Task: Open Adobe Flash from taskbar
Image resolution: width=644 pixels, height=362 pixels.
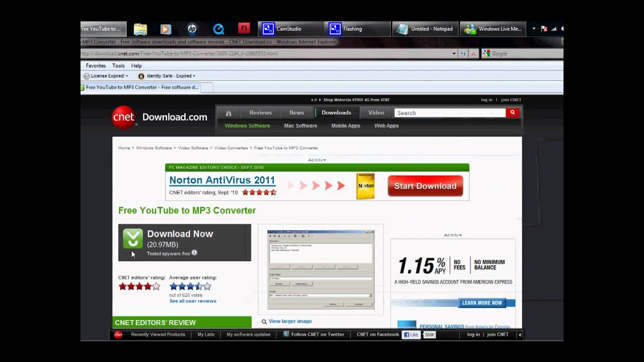Action: (x=244, y=29)
